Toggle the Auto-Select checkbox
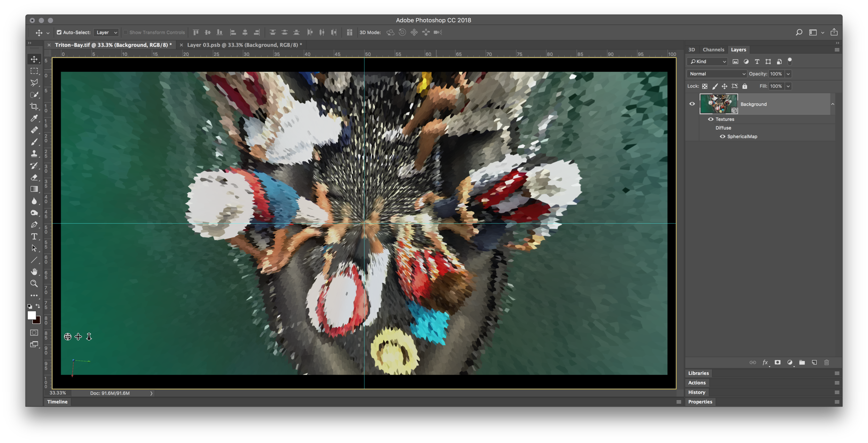 pyautogui.click(x=59, y=32)
